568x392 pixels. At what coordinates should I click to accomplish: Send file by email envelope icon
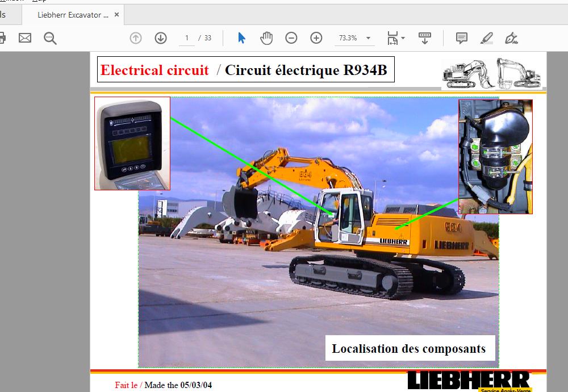coord(25,37)
